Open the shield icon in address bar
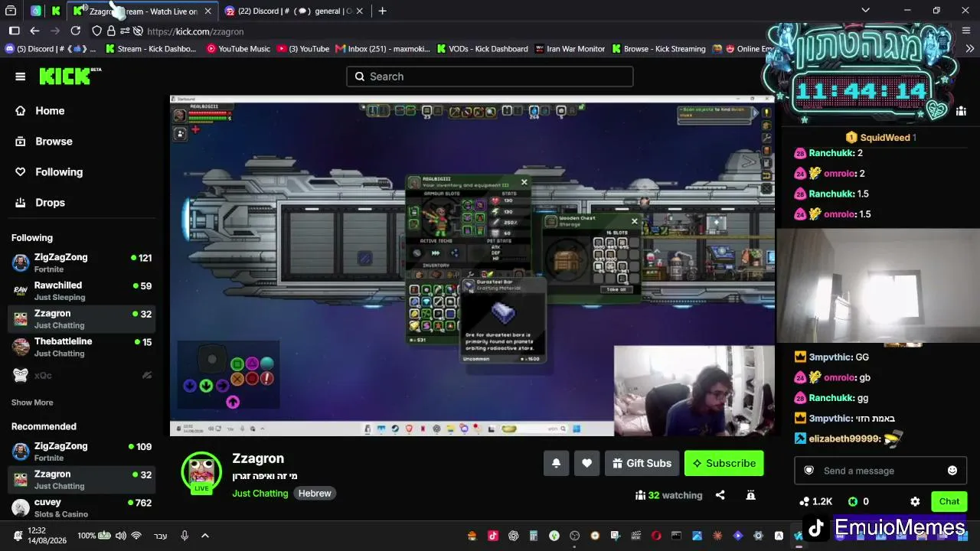Screen dimensions: 980x551 (x=96, y=31)
